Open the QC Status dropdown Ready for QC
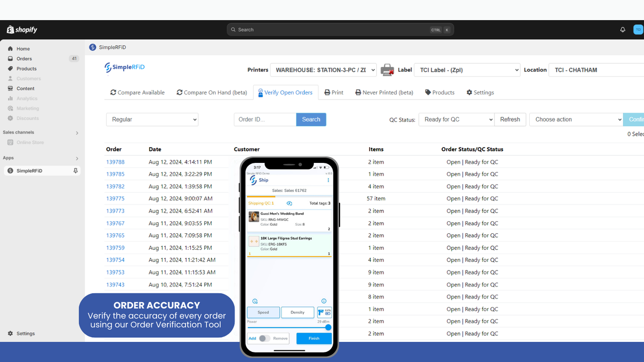 (456, 119)
